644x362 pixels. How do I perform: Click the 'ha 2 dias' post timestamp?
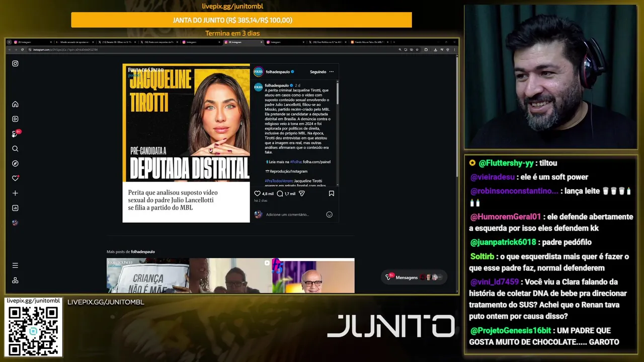(x=261, y=201)
